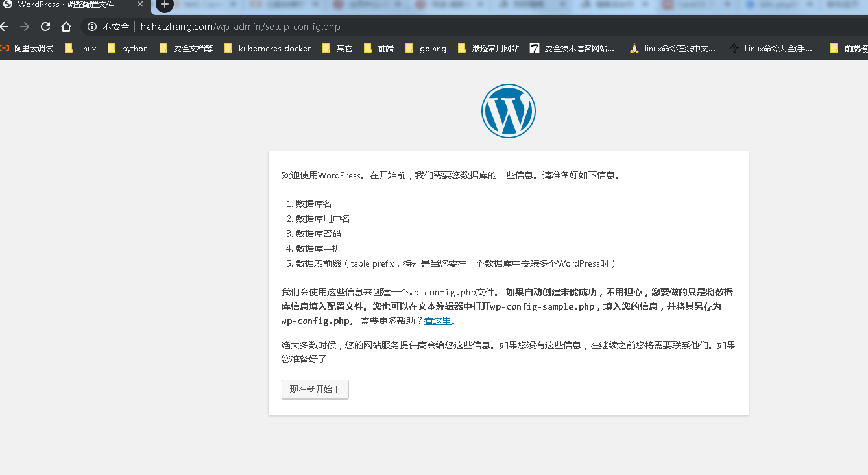Open the linux命令在线中文 bookmark
The width and height of the screenshot is (868, 475).
(673, 48)
